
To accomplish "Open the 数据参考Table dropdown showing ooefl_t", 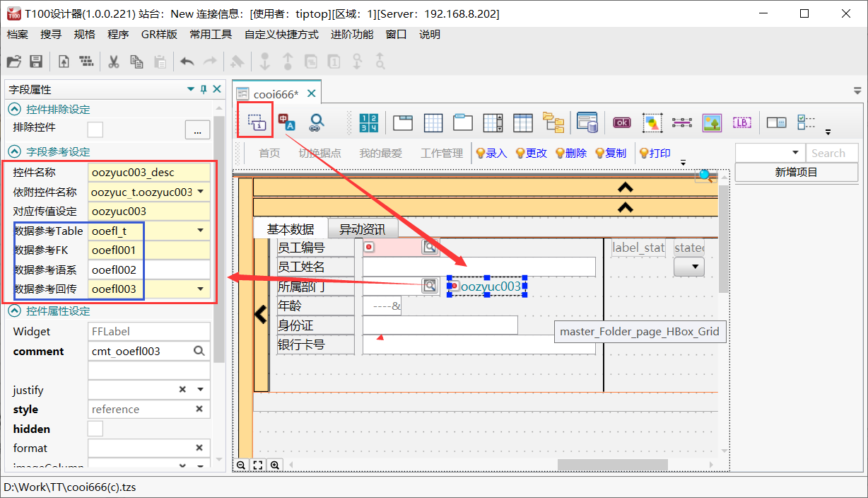I will (200, 231).
